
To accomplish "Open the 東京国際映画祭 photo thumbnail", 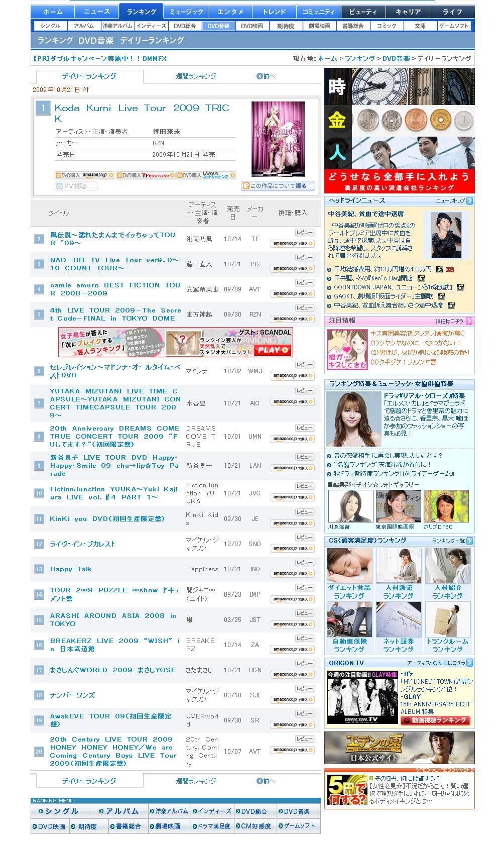I will pos(398,506).
